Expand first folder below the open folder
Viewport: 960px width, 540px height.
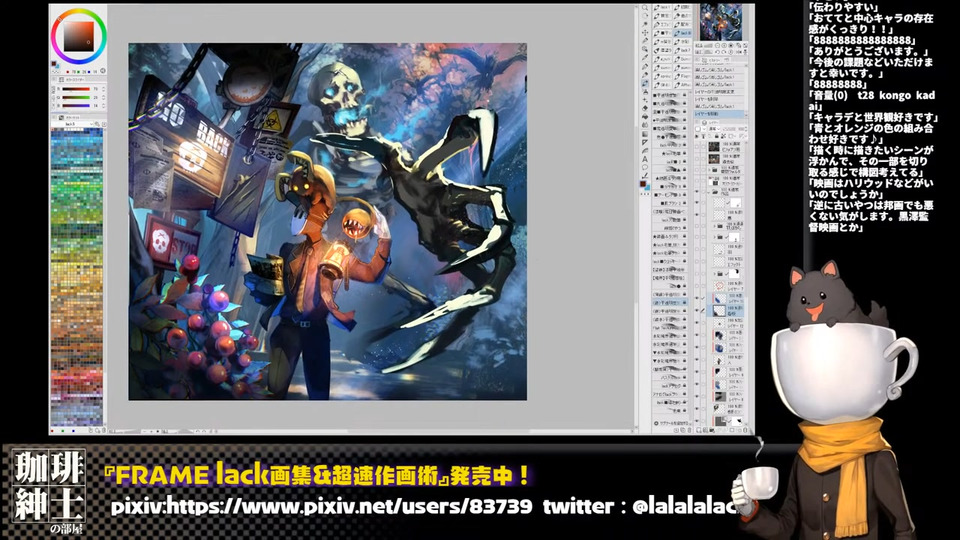coord(714,226)
